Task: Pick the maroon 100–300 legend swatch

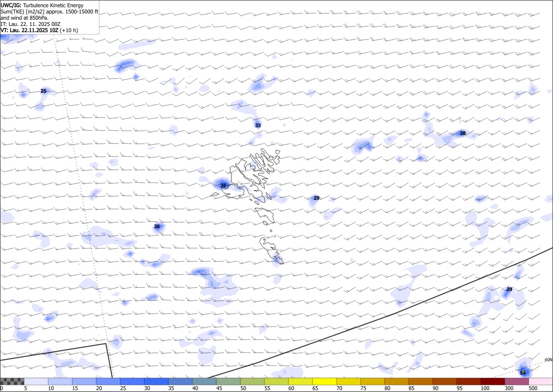Action: coord(492,381)
